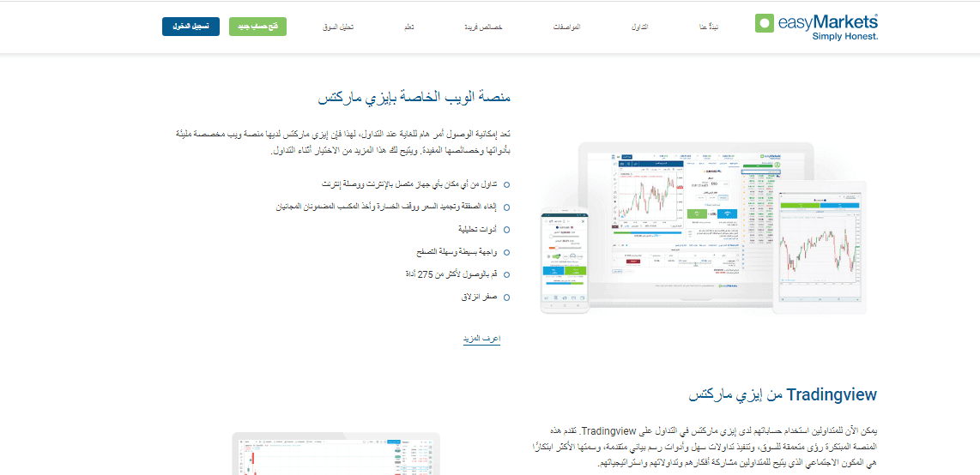Viewport: 980px width, 475px height.
Task: Open the خصائص فريدة menu
Action: [484, 27]
